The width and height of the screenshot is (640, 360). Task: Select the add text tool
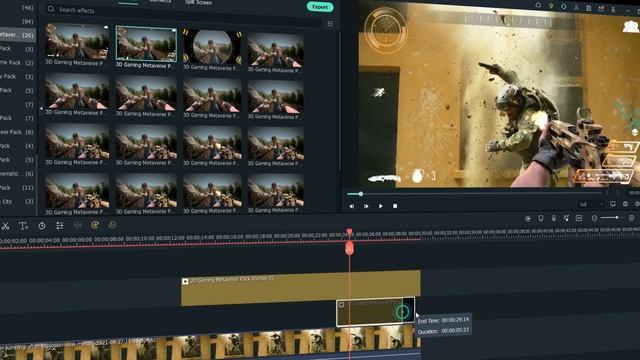click(x=23, y=226)
